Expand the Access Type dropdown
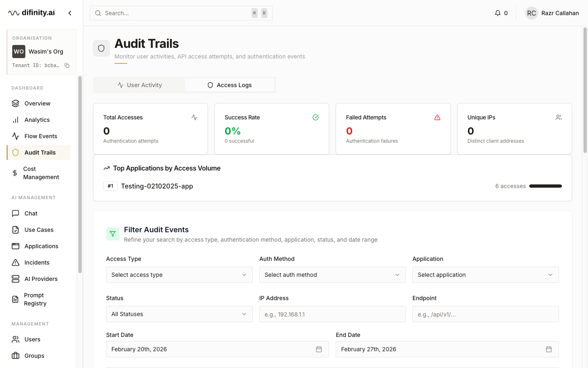The width and height of the screenshot is (588, 368). click(x=179, y=275)
